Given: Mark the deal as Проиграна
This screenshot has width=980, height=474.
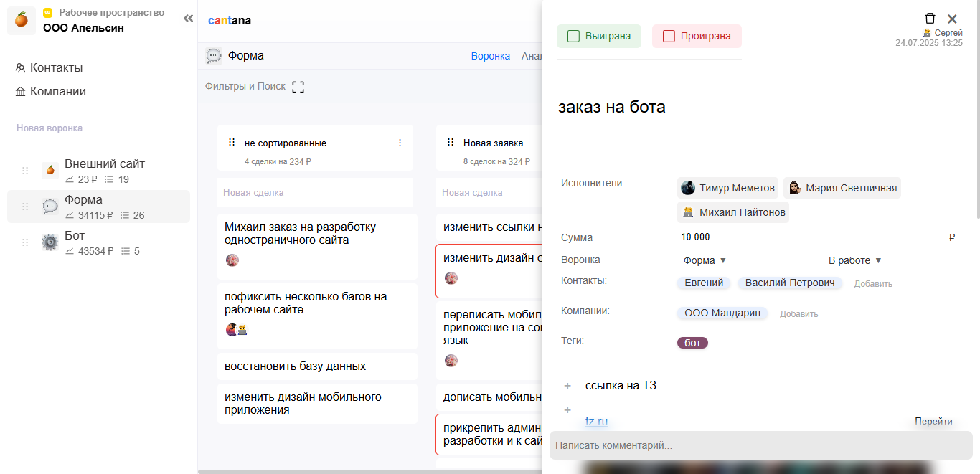Looking at the screenshot, I should [697, 34].
